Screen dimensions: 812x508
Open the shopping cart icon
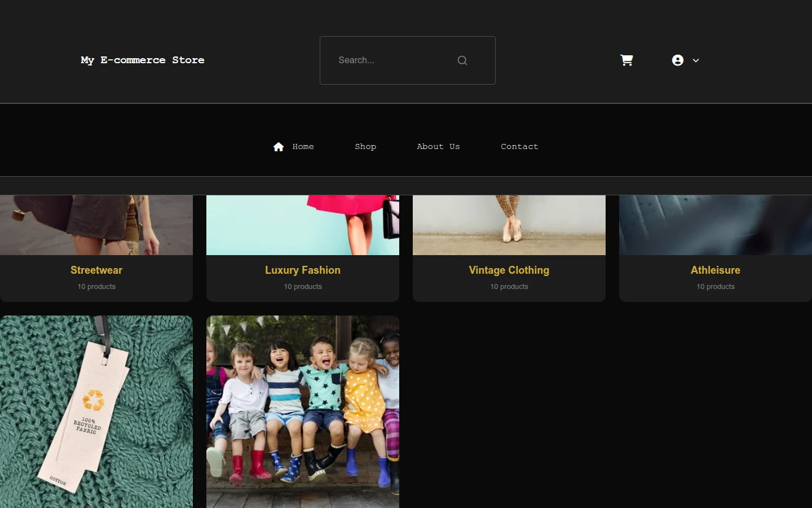point(626,60)
